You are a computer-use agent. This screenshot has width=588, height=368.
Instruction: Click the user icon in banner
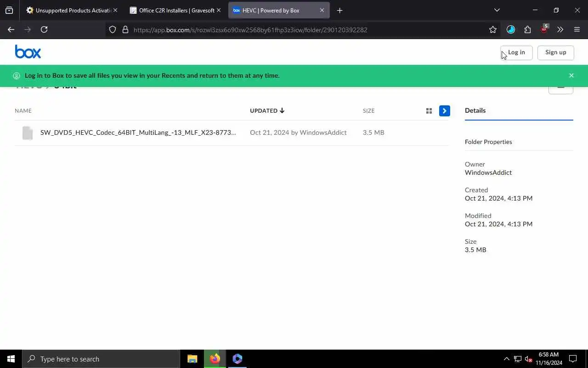pyautogui.click(x=17, y=75)
